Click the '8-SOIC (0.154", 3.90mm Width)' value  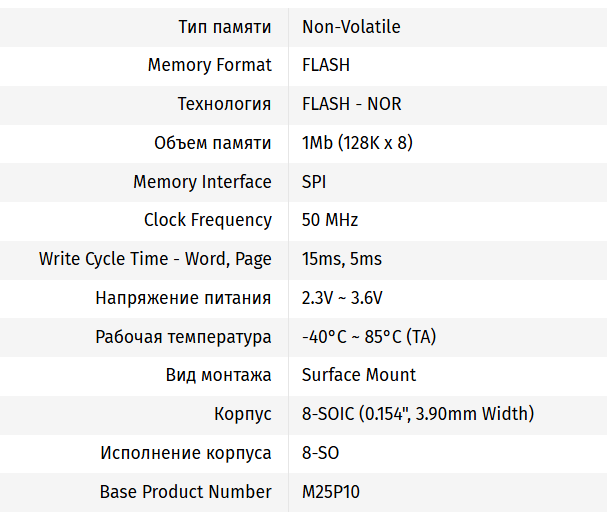418,414
